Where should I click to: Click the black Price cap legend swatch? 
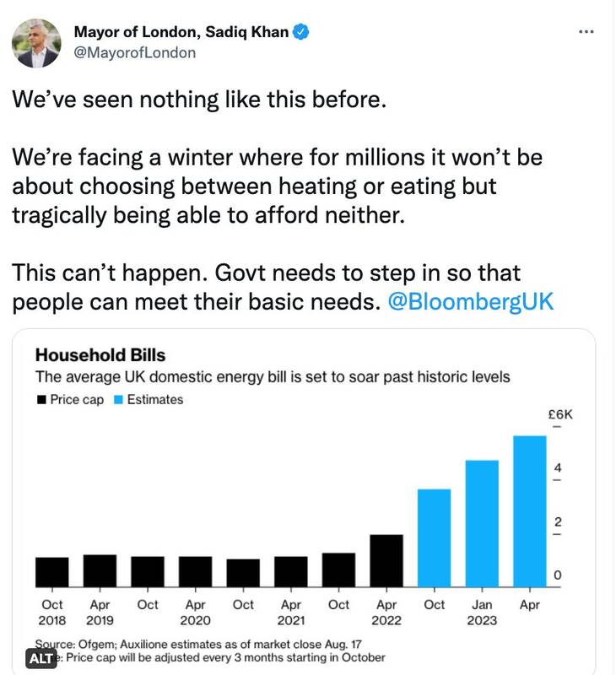click(x=40, y=400)
